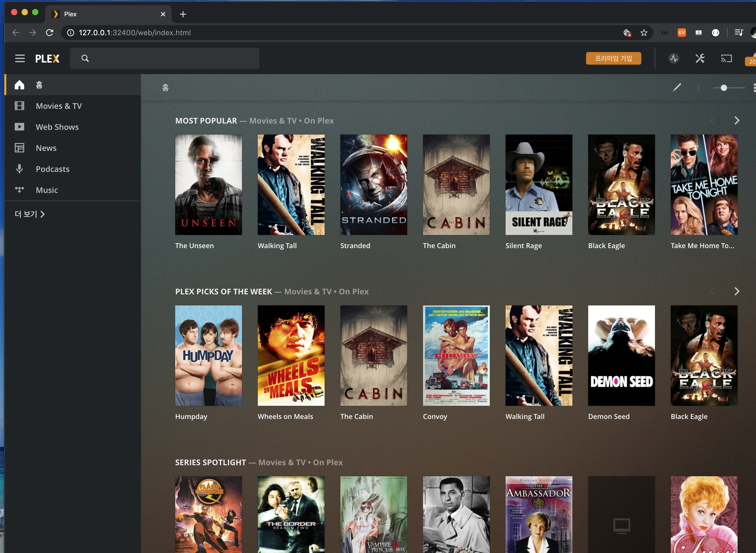The image size is (756, 553).
Task: Open Black Eagle poster in Most Popular
Action: 621,185
